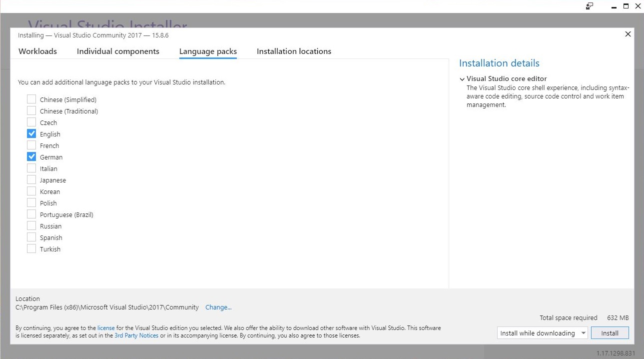Viewport: 644px width, 359px height.
Task: Collapse Visual Studio core editor details
Action: (x=462, y=79)
